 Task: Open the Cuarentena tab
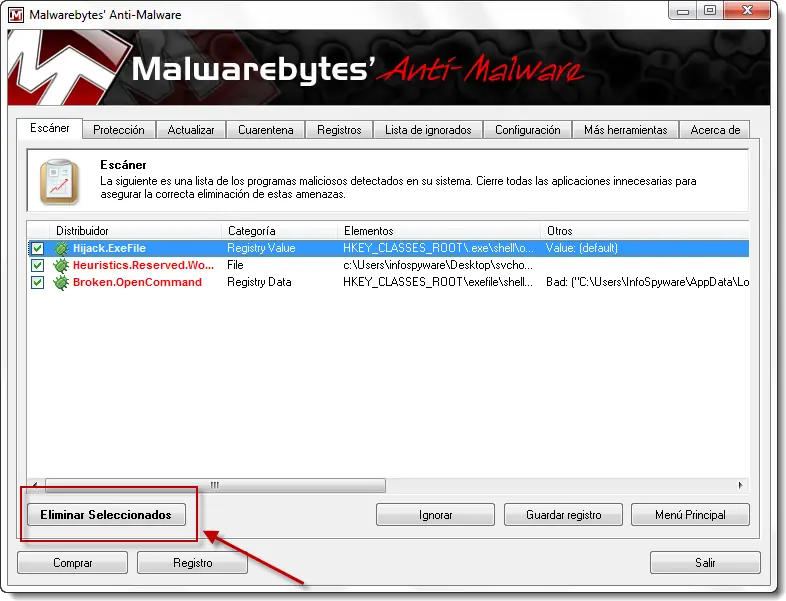pos(266,130)
